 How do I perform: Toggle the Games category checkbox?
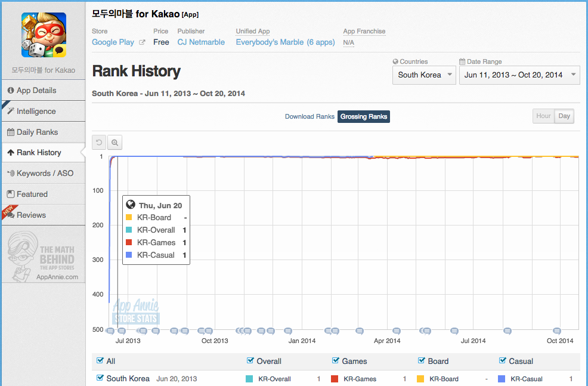pos(336,360)
